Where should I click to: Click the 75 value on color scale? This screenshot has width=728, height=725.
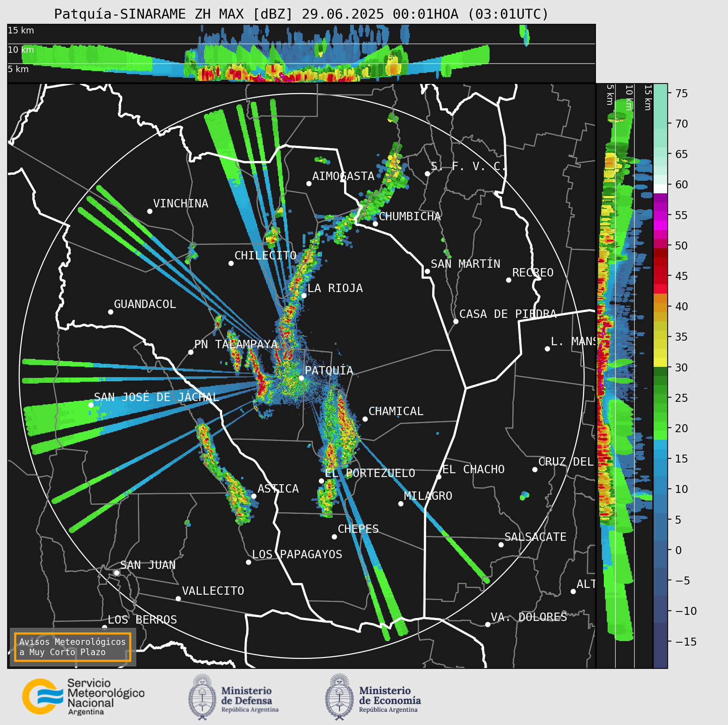pos(682,93)
